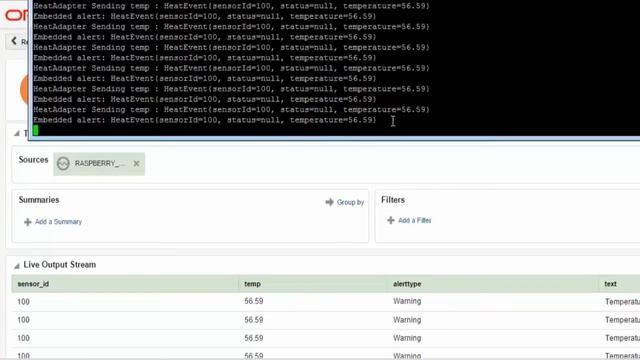Sort by the alerttype column header
Screen dimensions: 640x360
(407, 284)
